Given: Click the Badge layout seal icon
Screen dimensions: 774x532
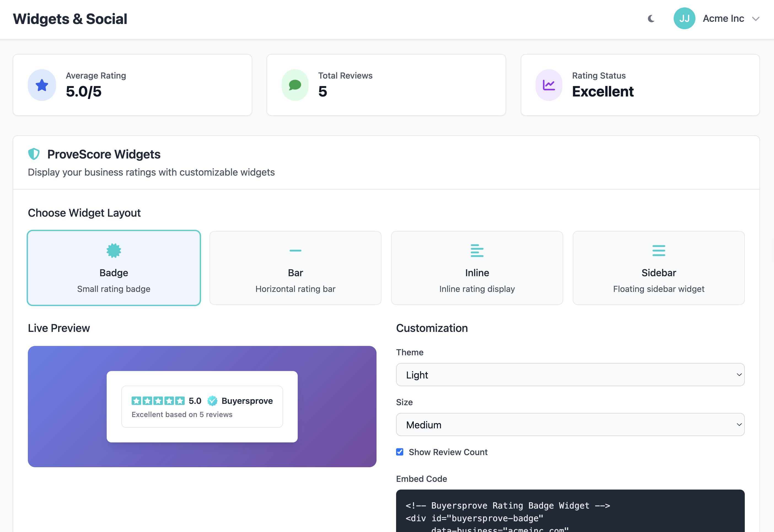Looking at the screenshot, I should pos(114,250).
